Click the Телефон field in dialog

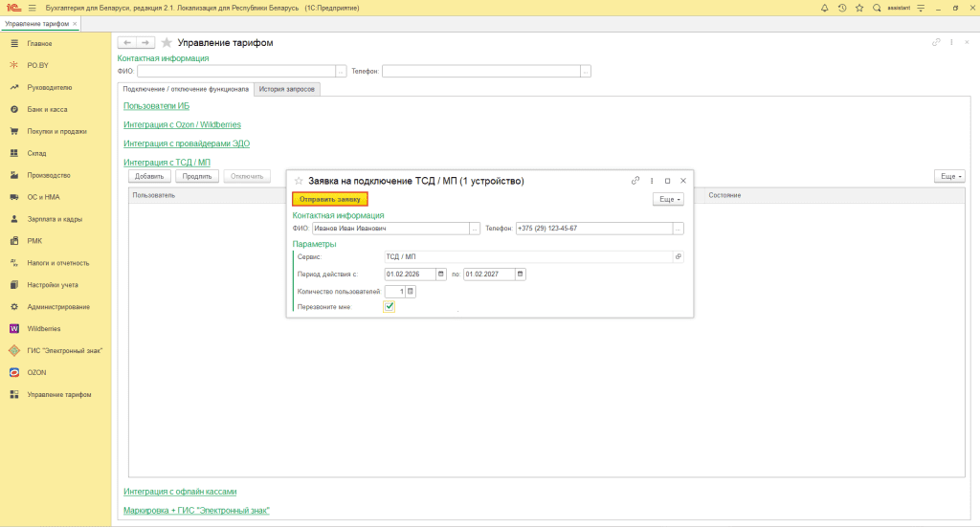click(593, 229)
